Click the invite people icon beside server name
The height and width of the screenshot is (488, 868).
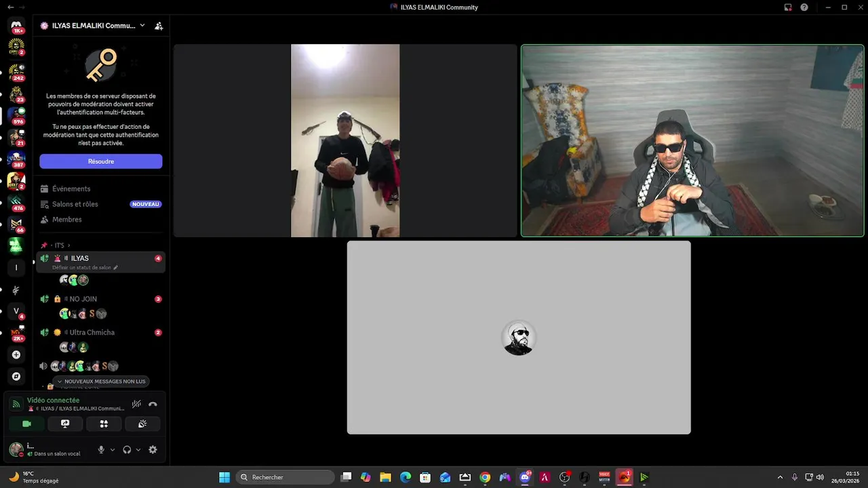click(x=159, y=26)
